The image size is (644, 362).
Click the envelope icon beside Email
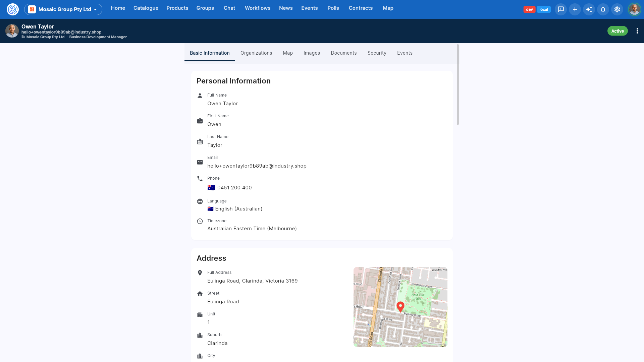200,162
